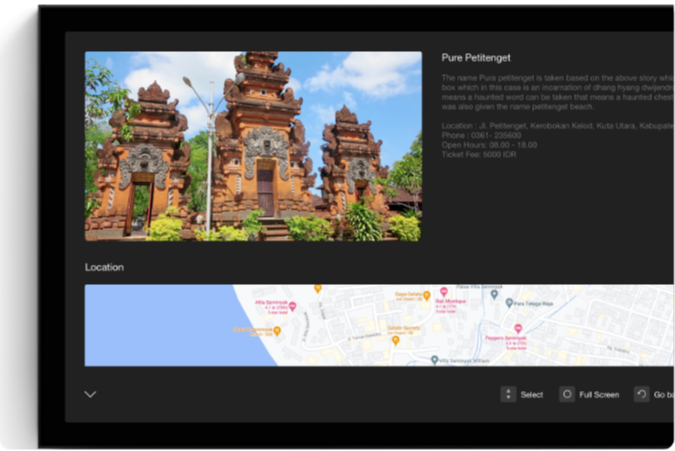This screenshot has width=675, height=451.
Task: Click the Villa Seminyak William marker
Action: pyautogui.click(x=434, y=359)
